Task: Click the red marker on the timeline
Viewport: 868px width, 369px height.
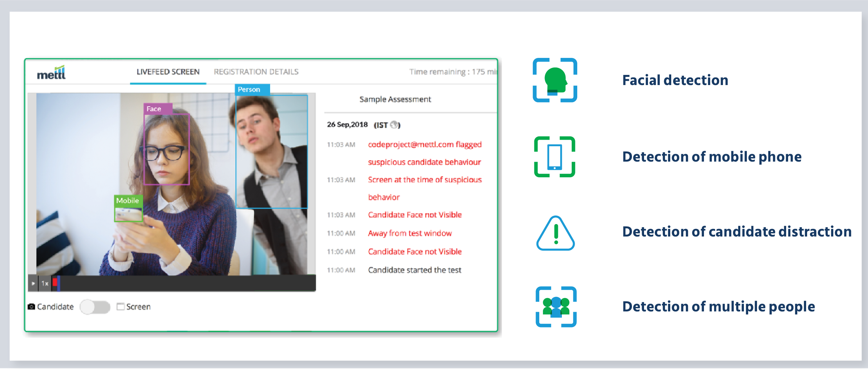Action: (x=55, y=282)
